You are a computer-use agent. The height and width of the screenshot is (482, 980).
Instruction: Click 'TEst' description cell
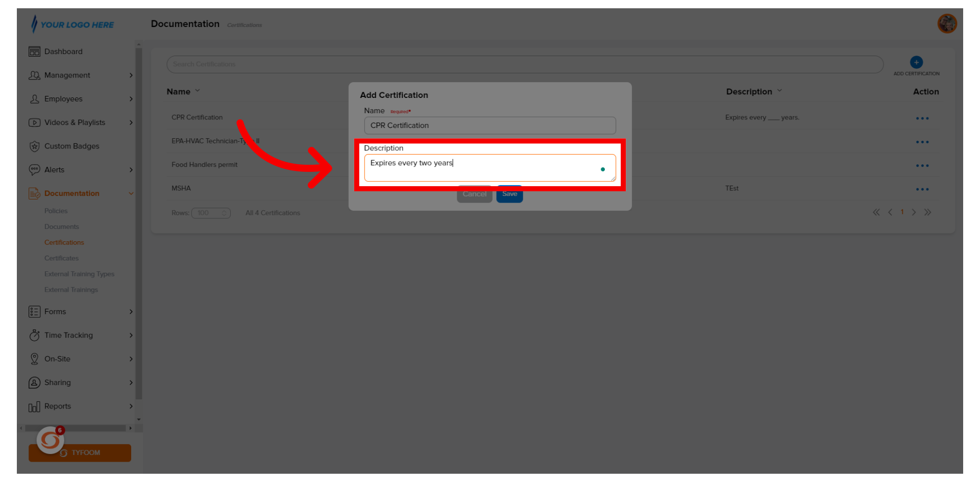tap(732, 189)
